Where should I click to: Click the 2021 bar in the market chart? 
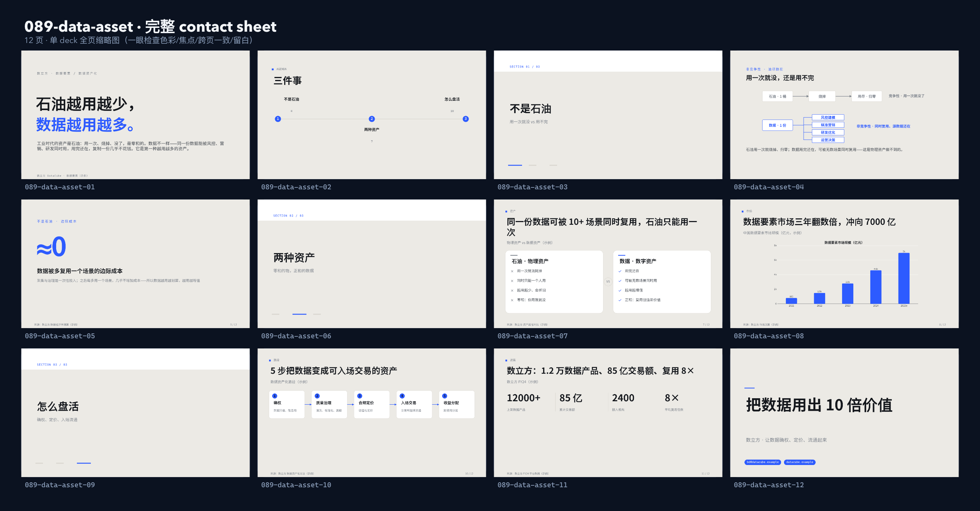coord(791,301)
